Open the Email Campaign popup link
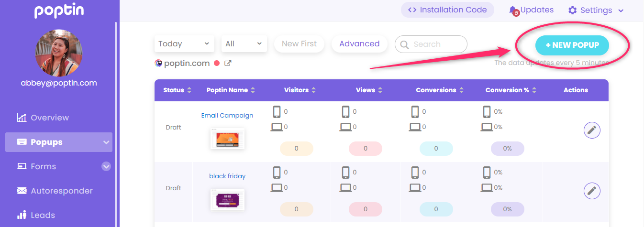This screenshot has width=644, height=227. [x=227, y=115]
